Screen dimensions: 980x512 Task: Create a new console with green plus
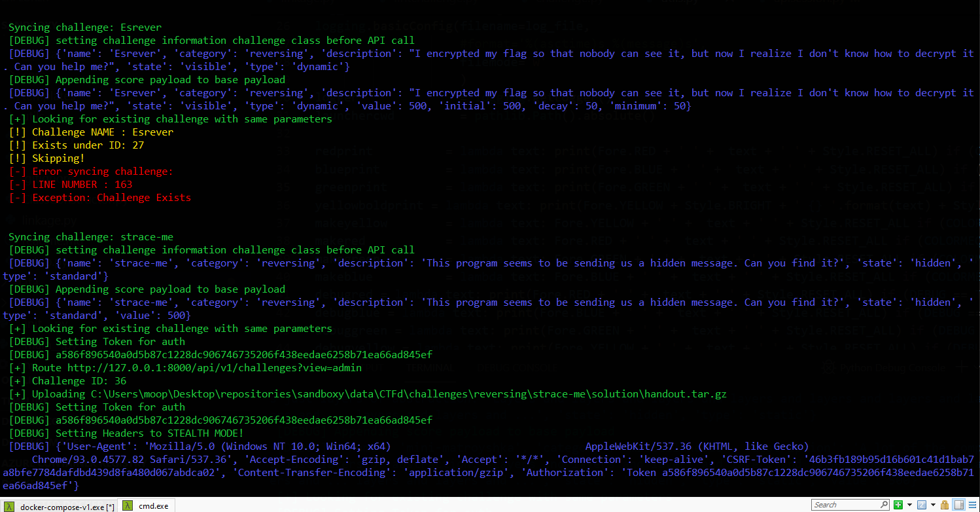[898, 505]
